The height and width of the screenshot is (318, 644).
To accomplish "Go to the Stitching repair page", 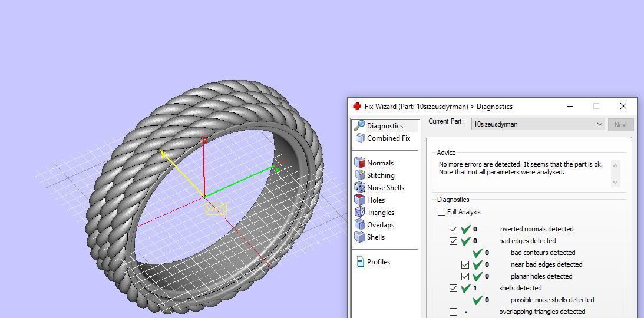I will (381, 175).
